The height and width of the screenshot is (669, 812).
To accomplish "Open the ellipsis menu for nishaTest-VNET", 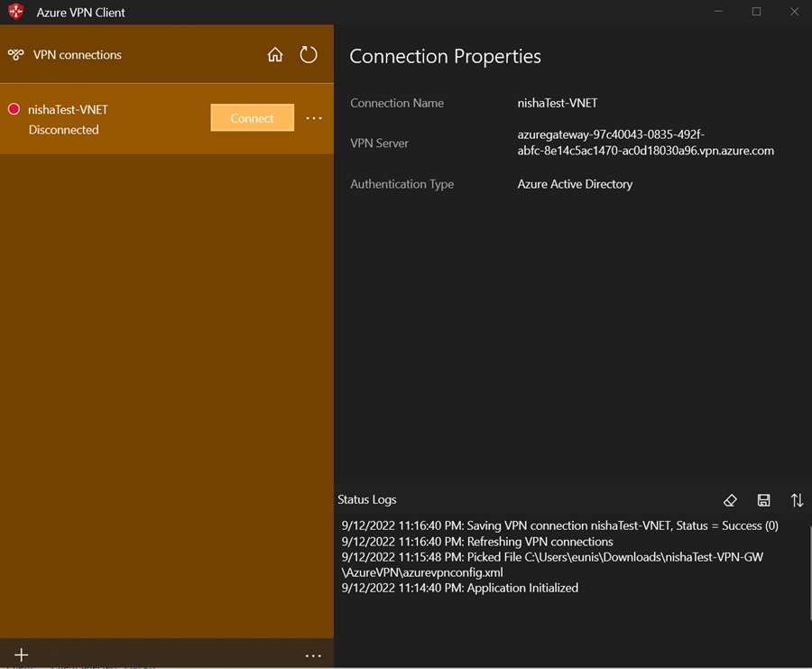I will point(313,118).
